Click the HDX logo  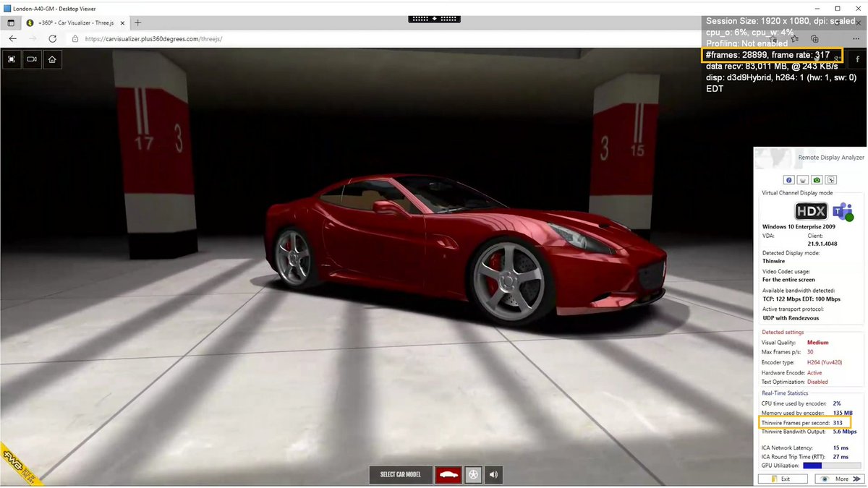811,212
